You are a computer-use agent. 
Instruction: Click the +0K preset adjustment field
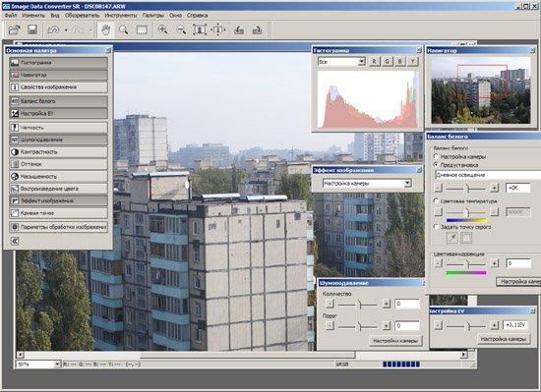click(x=517, y=188)
